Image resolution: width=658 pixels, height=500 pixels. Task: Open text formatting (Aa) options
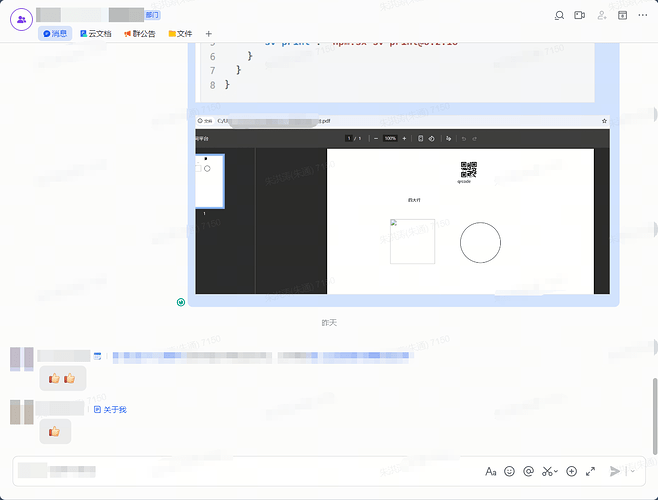pyautogui.click(x=490, y=471)
